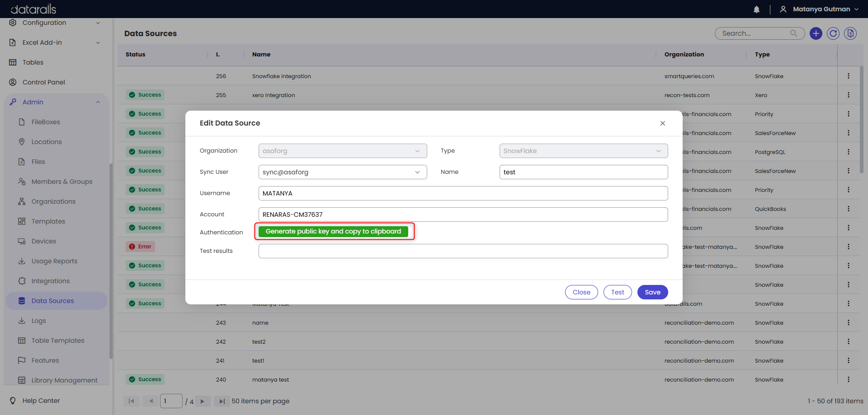Click the datarails logo
868x415 pixels.
(x=33, y=9)
